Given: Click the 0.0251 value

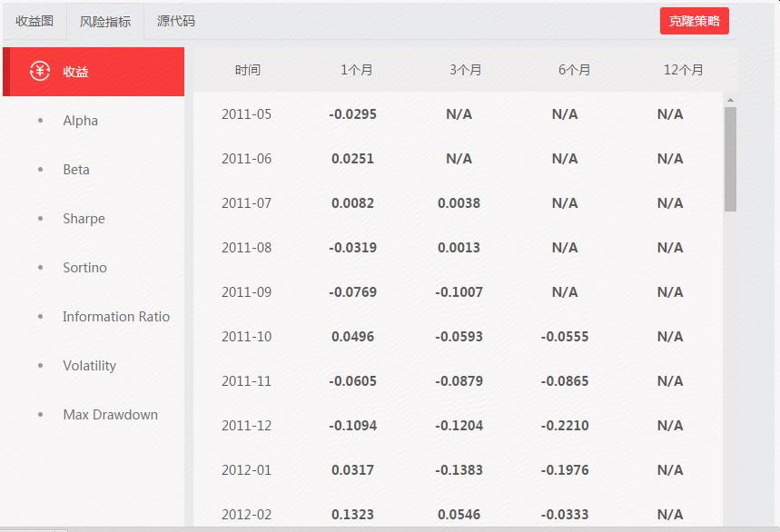Looking at the screenshot, I should (352, 159).
